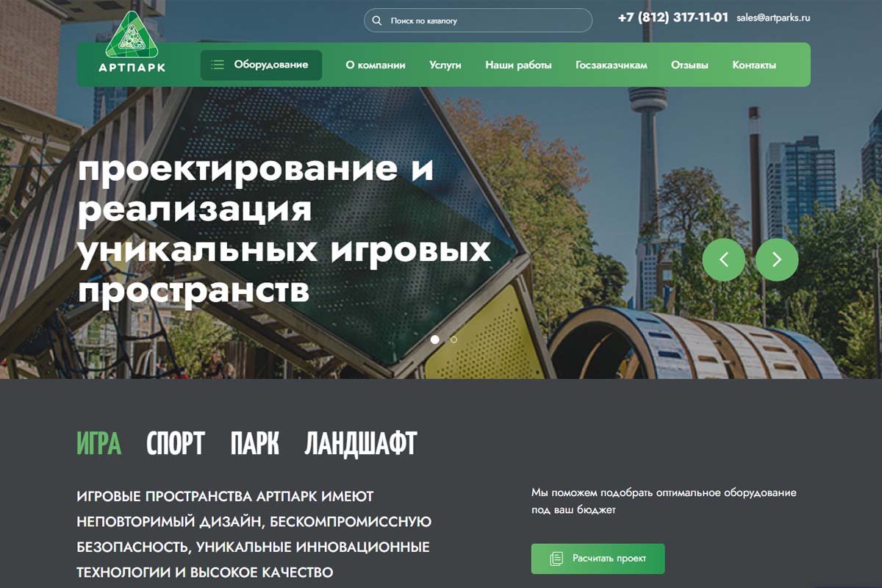Select the first carousel dot
The height and width of the screenshot is (588, 882).
click(435, 340)
